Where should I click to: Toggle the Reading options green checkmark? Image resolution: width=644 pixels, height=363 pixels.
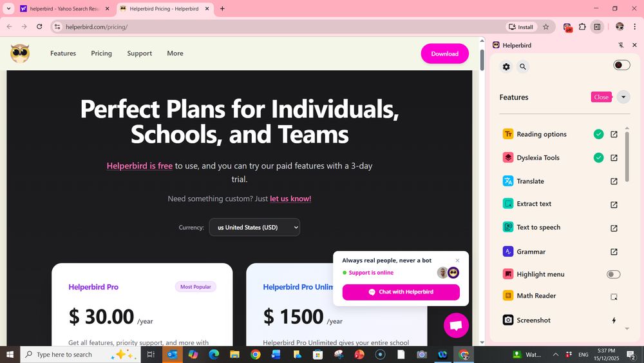click(x=598, y=134)
